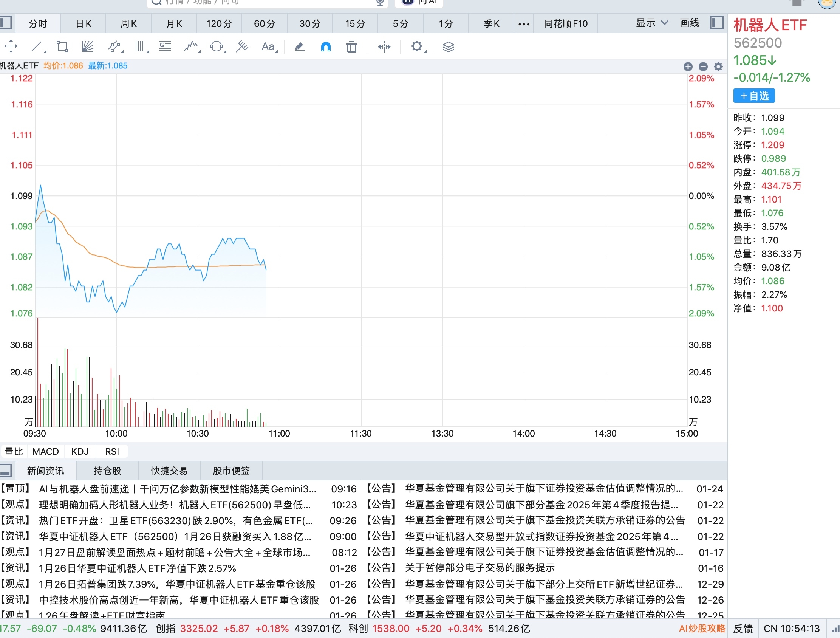Switch to 日K chart tab
840x638 pixels.
[83, 24]
